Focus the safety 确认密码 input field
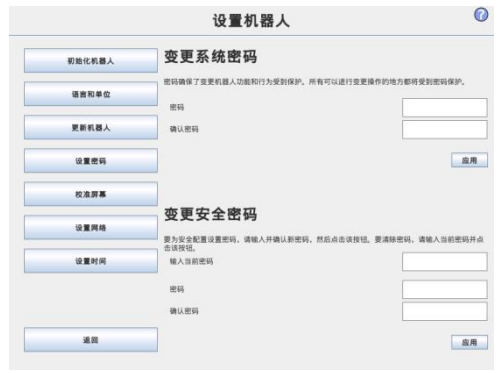This screenshot has height=373, width=502. (x=445, y=311)
